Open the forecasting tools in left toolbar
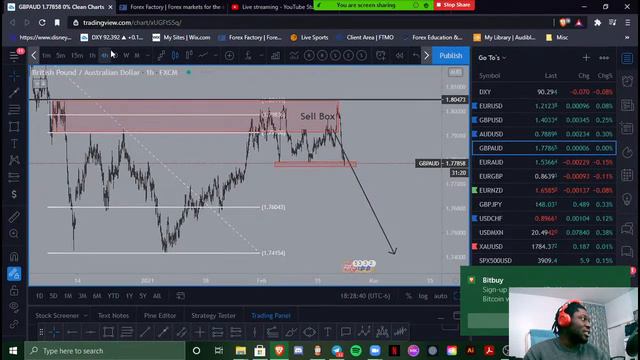This screenshot has width=640, height=360. tap(14, 177)
